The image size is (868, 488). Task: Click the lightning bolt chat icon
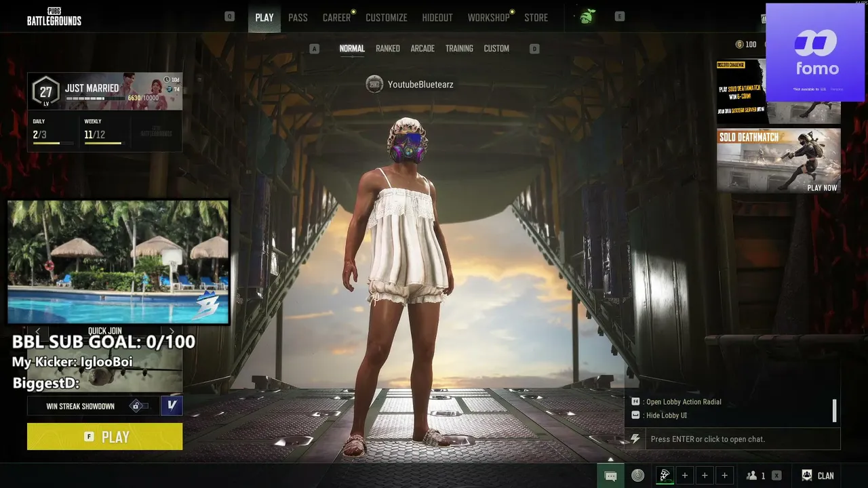tap(635, 439)
